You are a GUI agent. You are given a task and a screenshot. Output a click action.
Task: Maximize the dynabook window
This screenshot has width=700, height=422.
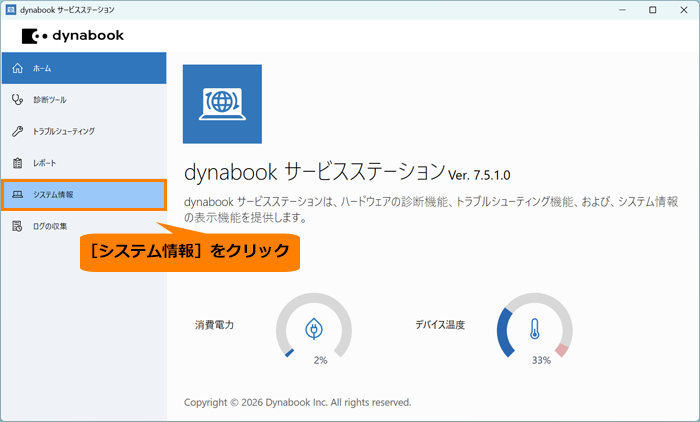(653, 10)
